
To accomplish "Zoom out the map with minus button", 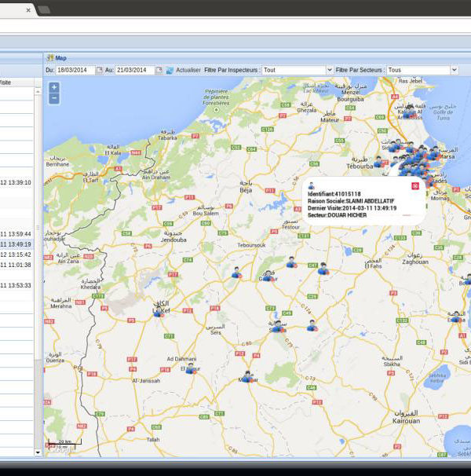I will click(x=53, y=98).
